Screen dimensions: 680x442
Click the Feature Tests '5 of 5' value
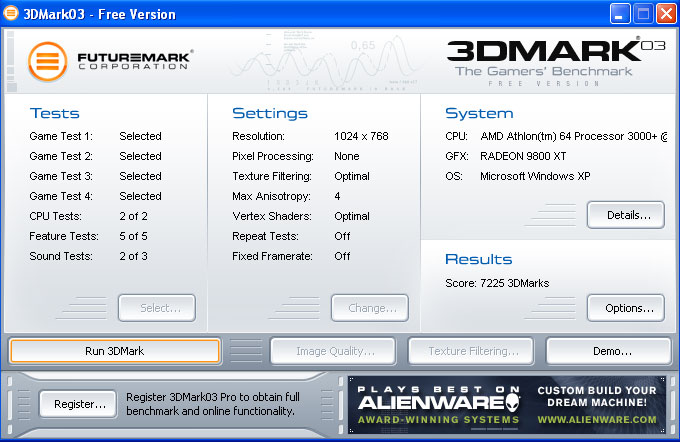[134, 236]
